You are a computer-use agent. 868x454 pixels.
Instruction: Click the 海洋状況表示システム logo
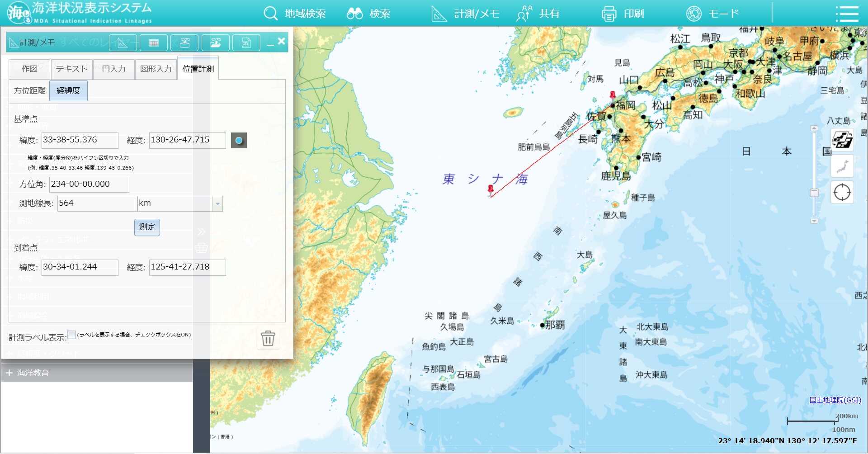[x=80, y=13]
